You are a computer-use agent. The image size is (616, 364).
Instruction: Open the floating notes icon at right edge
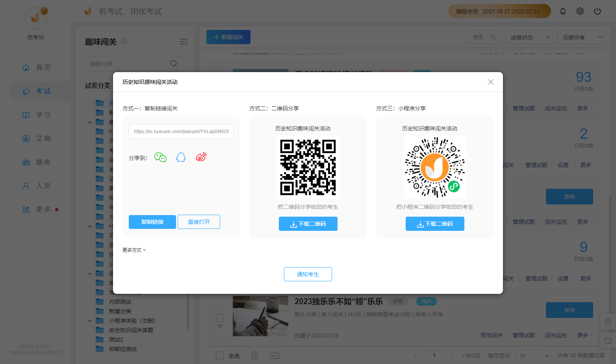(608, 322)
